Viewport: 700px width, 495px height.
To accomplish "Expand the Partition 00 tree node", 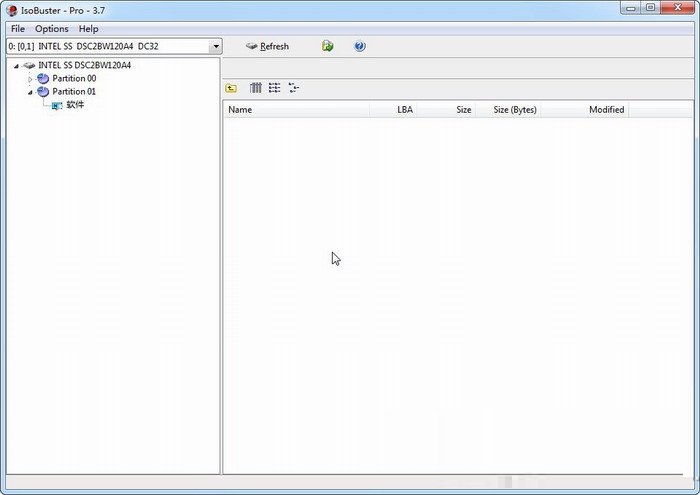I will [30, 78].
